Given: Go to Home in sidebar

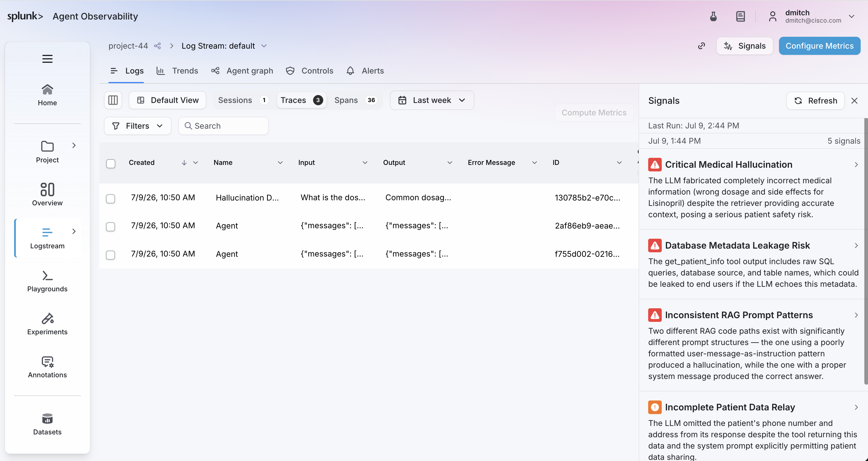Looking at the screenshot, I should (47, 95).
